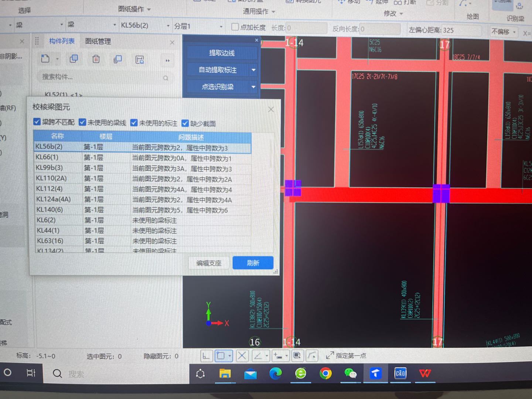532x399 pixels.
Task: Click the Windows taskbar search box
Action: click(116, 374)
